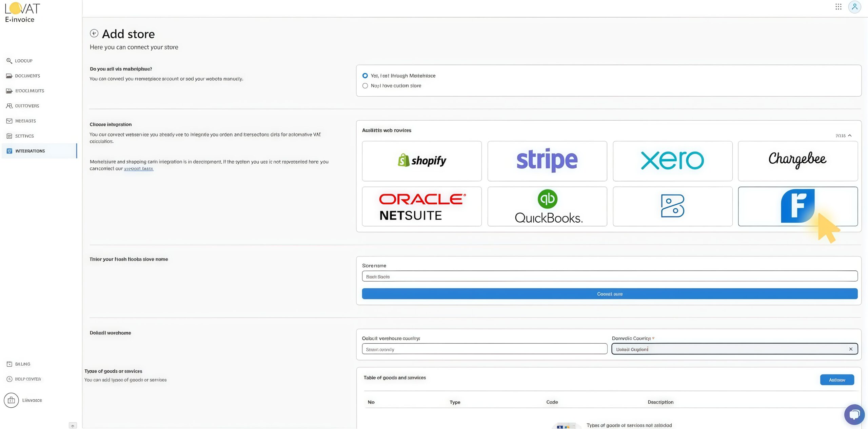Click the customers people icon in sidebar

9,106
